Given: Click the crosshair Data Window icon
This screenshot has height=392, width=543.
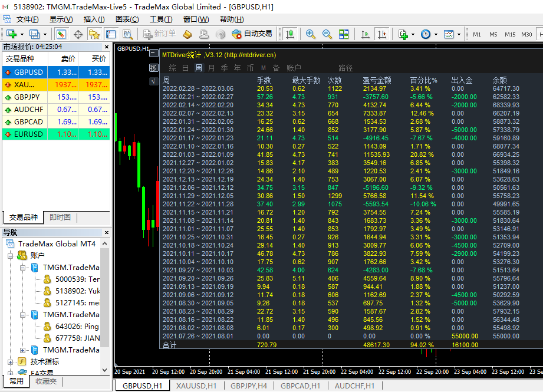Looking at the screenshot, I should click(78, 34).
